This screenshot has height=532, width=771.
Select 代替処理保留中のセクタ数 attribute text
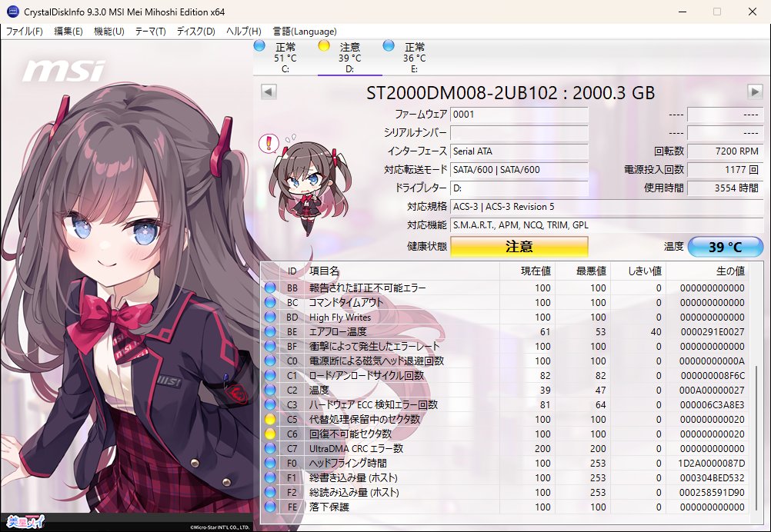(365, 420)
